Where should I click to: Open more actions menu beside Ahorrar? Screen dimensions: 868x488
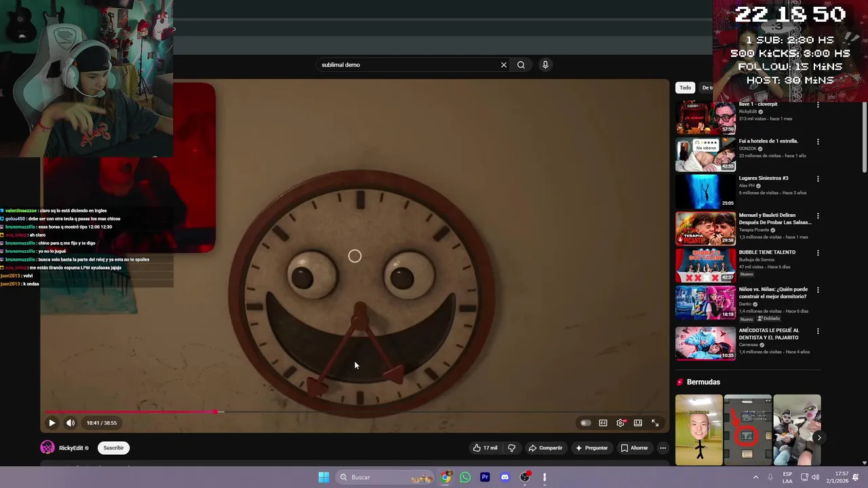point(663,448)
